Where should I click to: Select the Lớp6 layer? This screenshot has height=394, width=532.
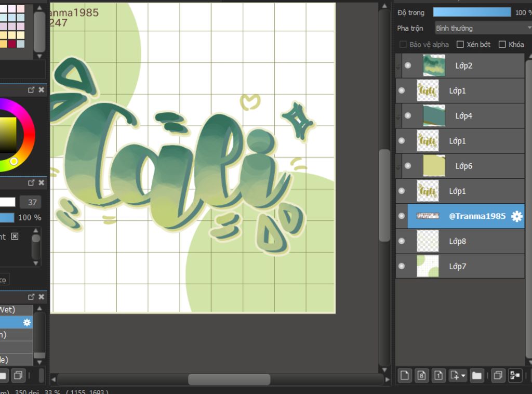(463, 166)
